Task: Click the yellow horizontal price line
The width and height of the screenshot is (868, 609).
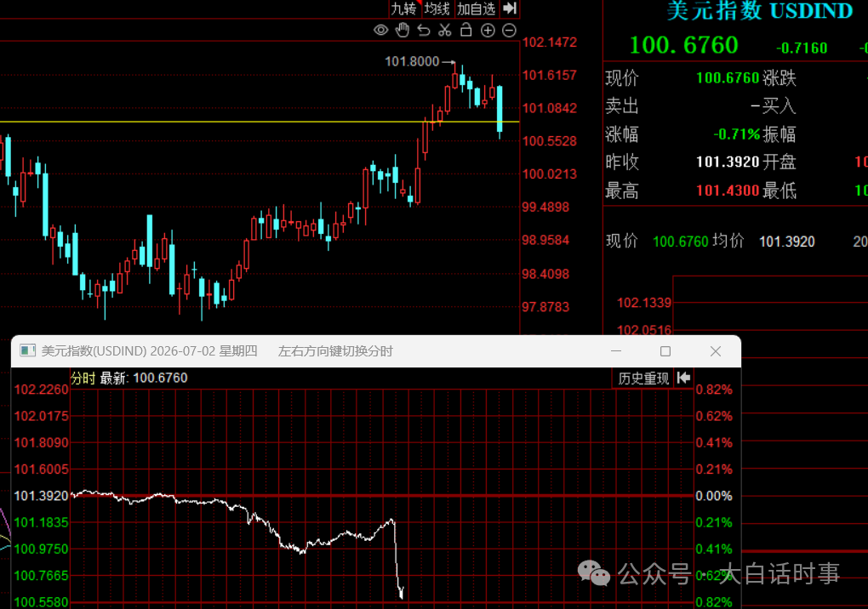Action: [x=260, y=122]
